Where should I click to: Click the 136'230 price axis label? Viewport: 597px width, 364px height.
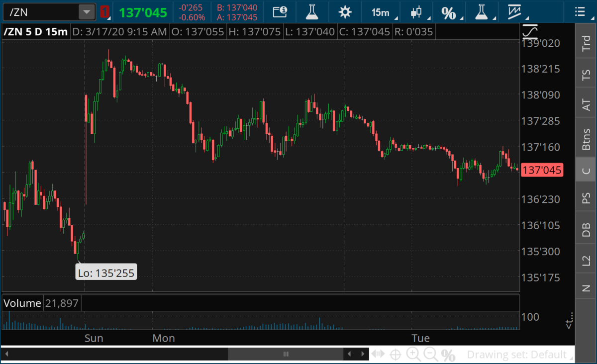tap(540, 199)
